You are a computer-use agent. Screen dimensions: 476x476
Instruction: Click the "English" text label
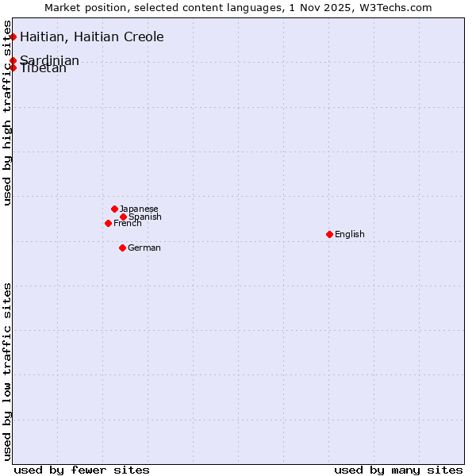point(350,234)
